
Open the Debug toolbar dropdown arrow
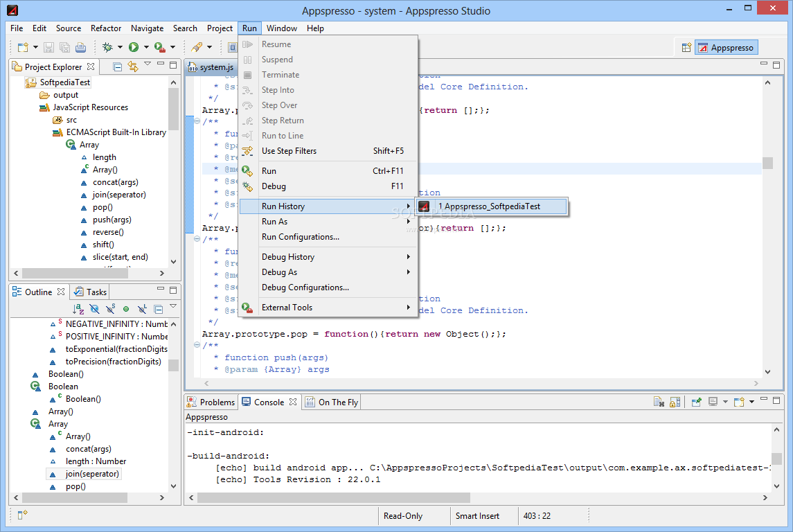pos(120,48)
